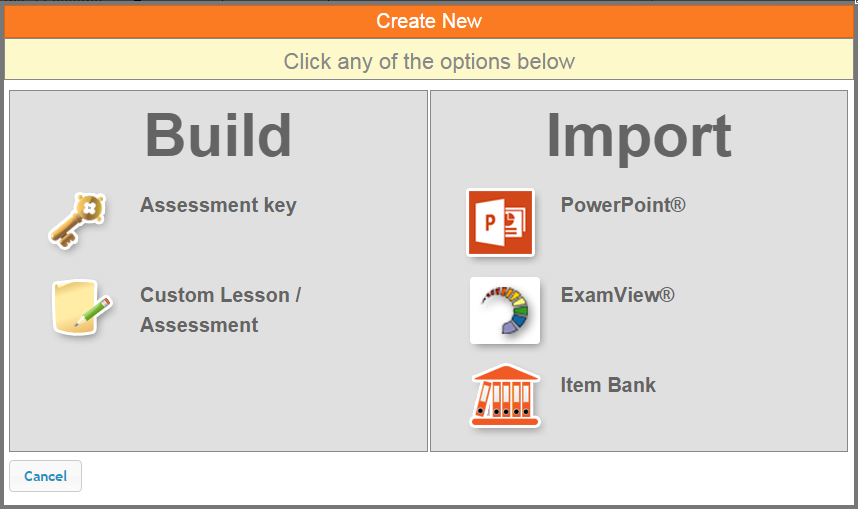Pick the ExamView® import label

pos(617,295)
